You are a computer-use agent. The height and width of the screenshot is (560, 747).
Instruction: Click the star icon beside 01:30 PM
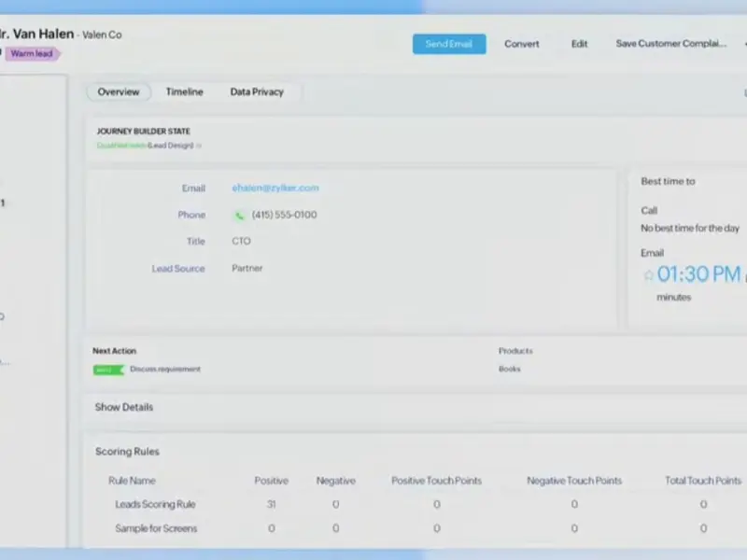[x=648, y=275]
